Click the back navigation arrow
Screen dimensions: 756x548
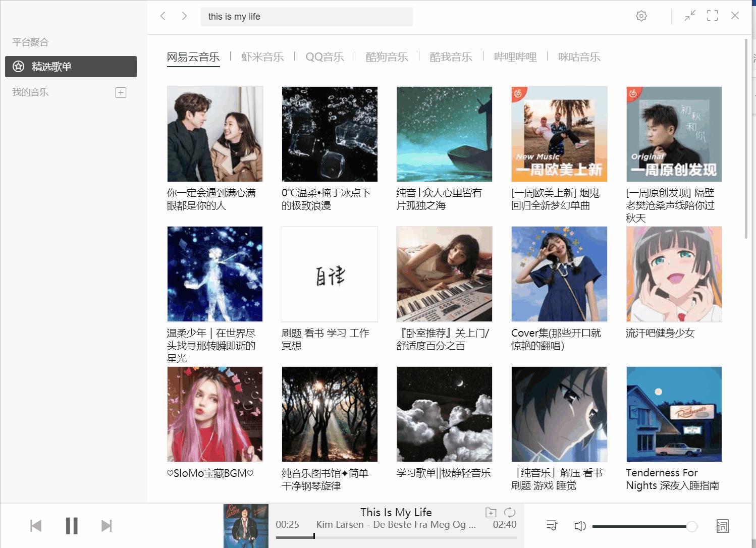click(163, 16)
